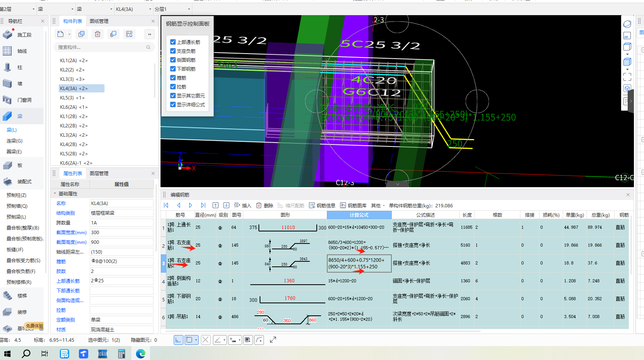This screenshot has width=644, height=360.
Task: Switch to 属性列表 tab
Action: (x=73, y=174)
